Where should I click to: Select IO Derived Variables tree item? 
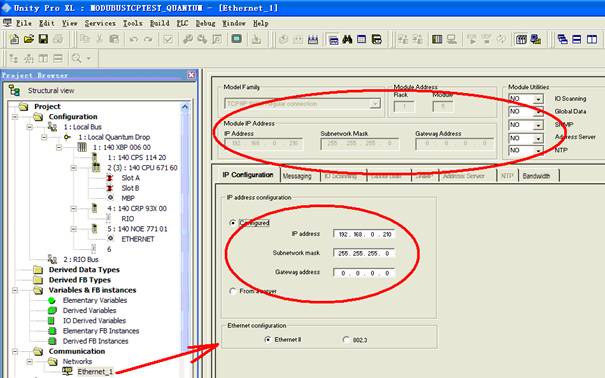coord(94,321)
